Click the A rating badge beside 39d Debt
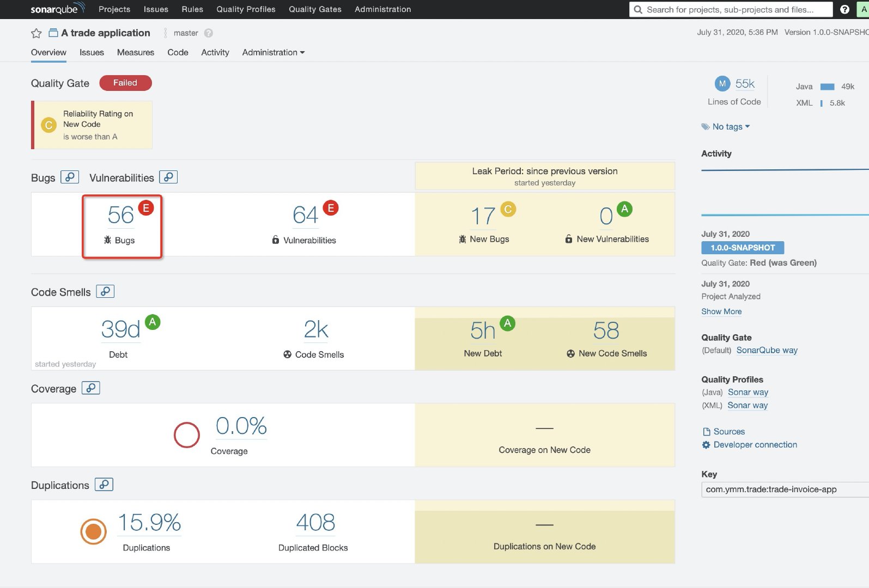The height and width of the screenshot is (588, 869). coord(153,322)
